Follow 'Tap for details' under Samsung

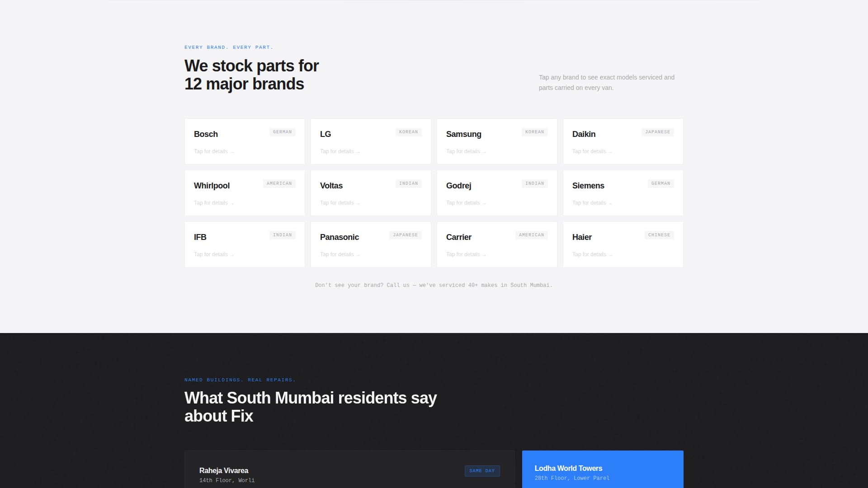(x=466, y=151)
